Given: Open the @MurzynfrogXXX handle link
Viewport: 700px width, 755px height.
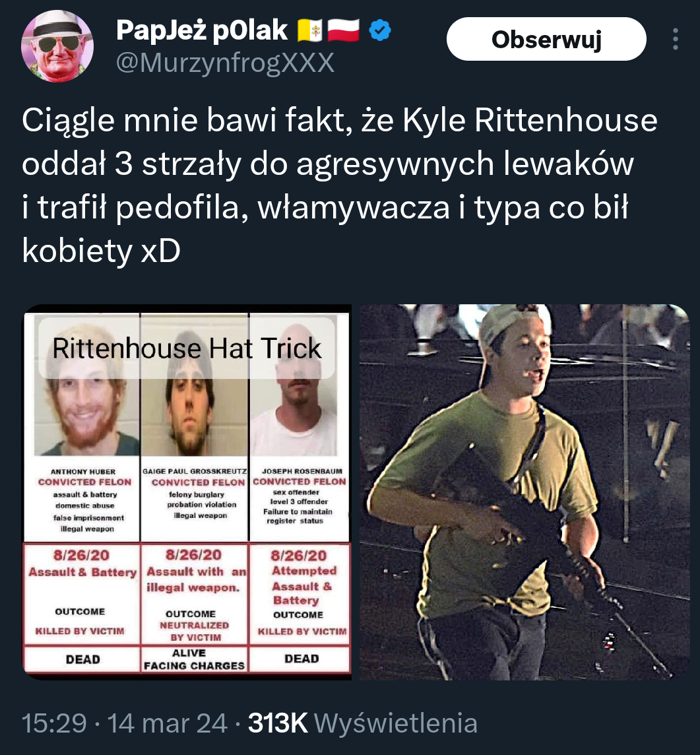Looking at the screenshot, I should coord(226,63).
